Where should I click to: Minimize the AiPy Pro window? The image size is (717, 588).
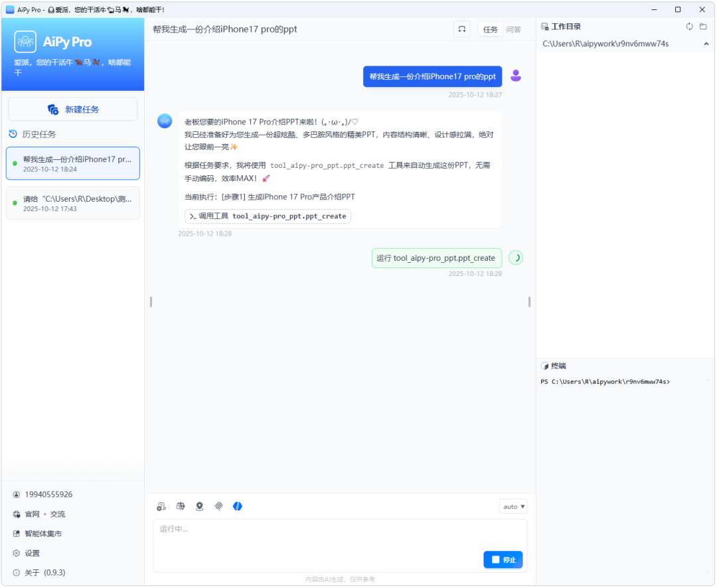point(655,9)
